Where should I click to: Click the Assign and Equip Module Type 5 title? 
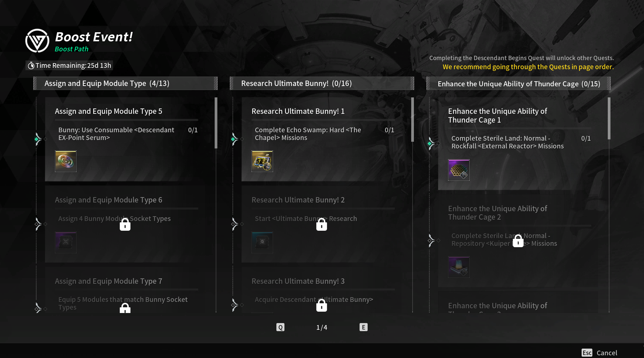108,111
